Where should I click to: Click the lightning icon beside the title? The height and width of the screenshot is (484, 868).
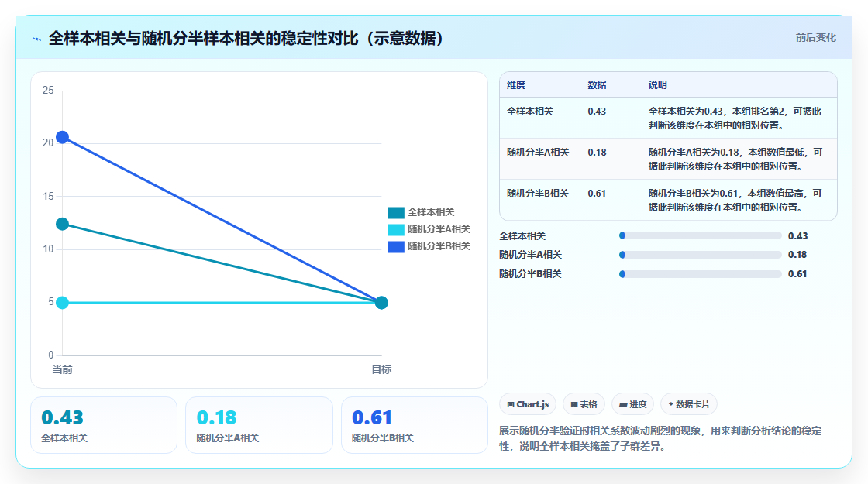coord(37,39)
